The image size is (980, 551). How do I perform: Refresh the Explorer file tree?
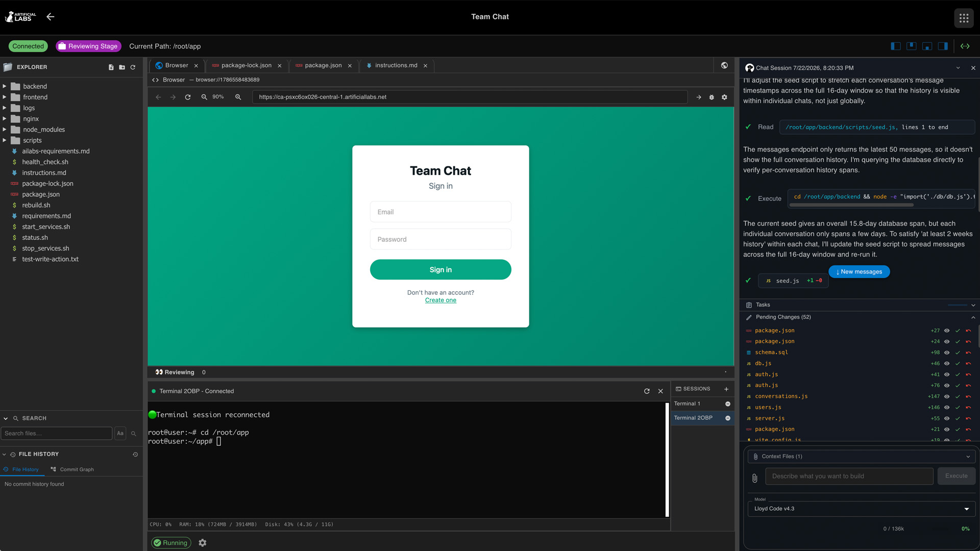click(x=133, y=67)
